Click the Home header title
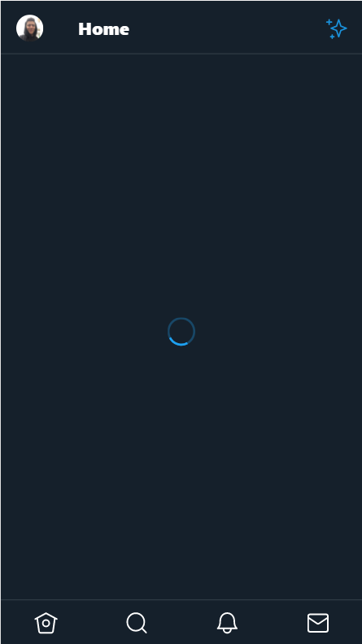362x644 pixels. [x=103, y=29]
